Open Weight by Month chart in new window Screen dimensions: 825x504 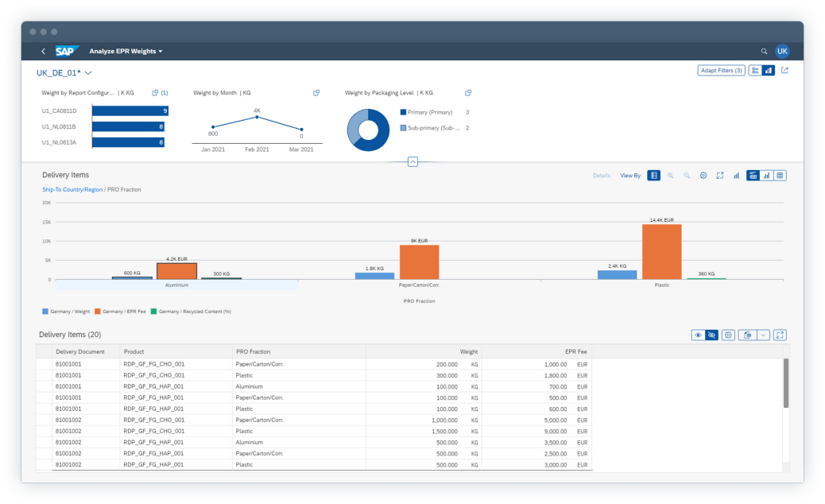pyautogui.click(x=316, y=93)
